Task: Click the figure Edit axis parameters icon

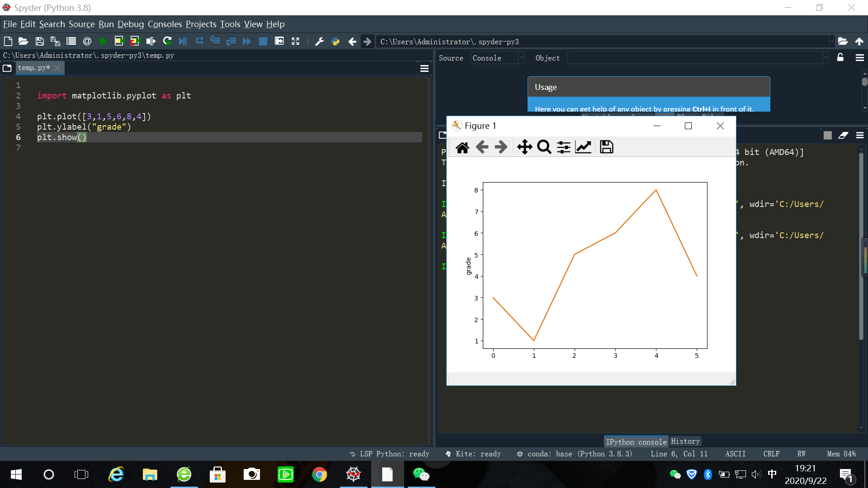Action: point(583,147)
